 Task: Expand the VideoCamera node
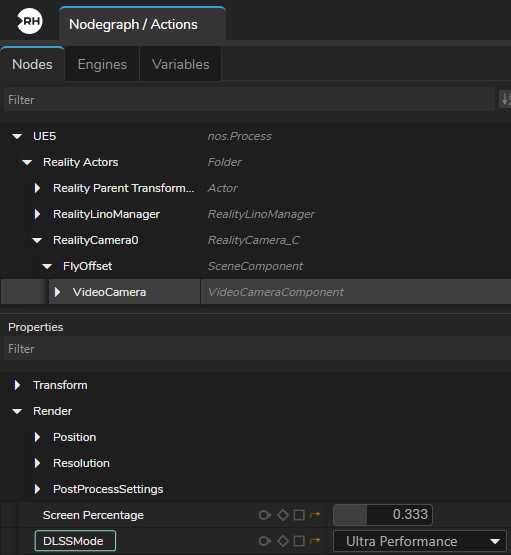click(57, 292)
